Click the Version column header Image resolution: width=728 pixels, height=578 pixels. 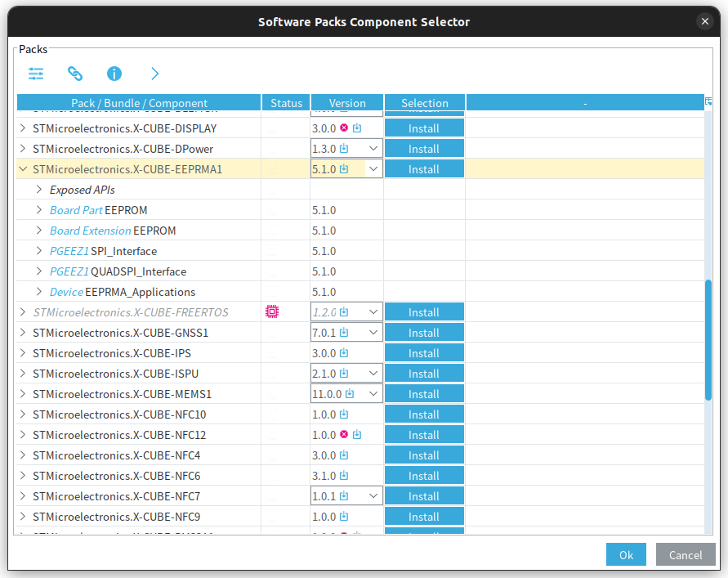coord(347,103)
